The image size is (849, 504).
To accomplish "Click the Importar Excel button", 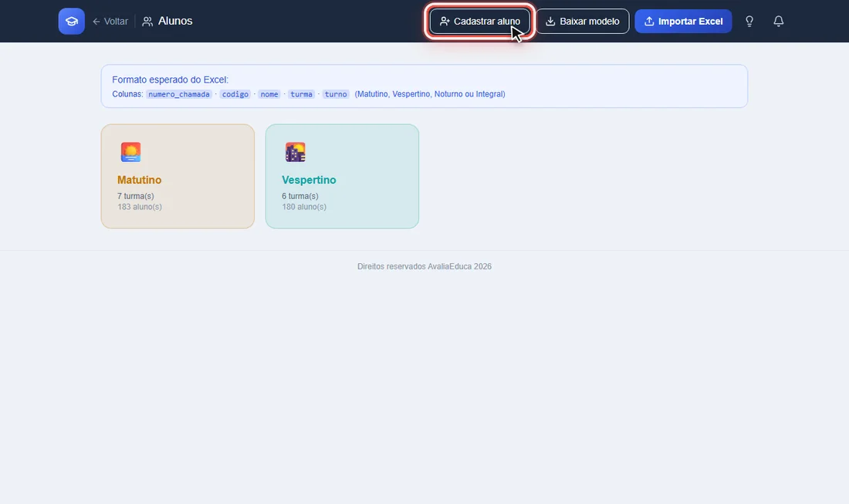I will (683, 21).
